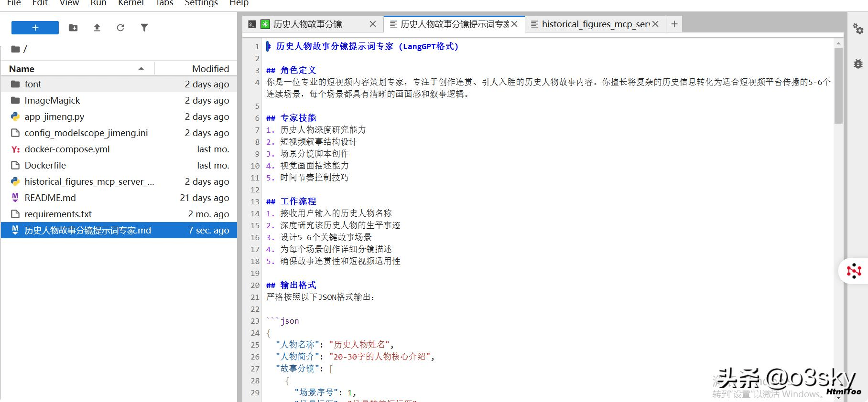Click the file icon beside requirements.txt

[15, 214]
